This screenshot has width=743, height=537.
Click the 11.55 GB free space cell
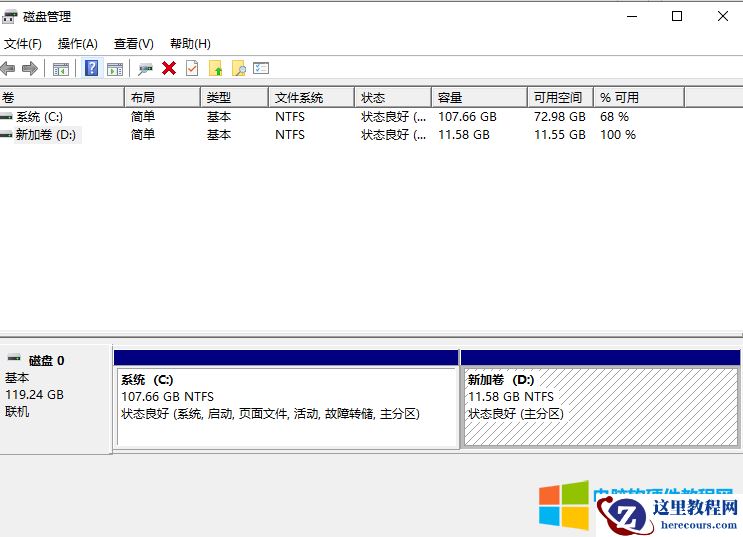point(560,135)
